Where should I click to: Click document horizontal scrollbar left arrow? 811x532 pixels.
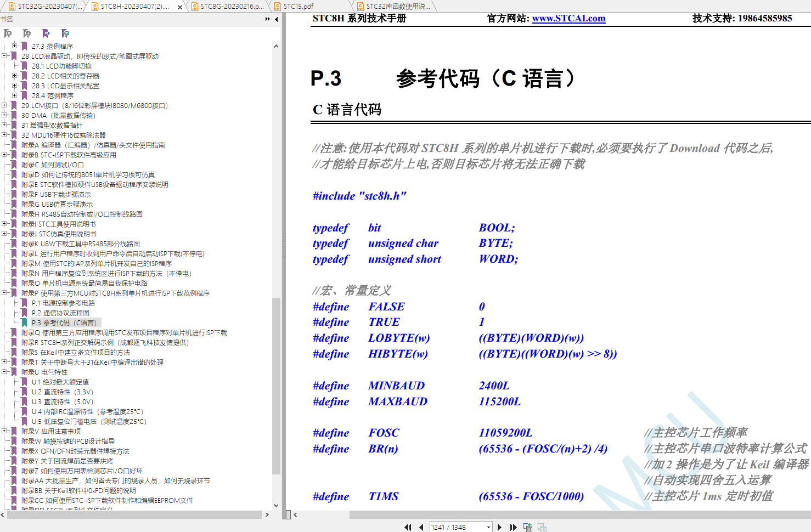tap(295, 514)
